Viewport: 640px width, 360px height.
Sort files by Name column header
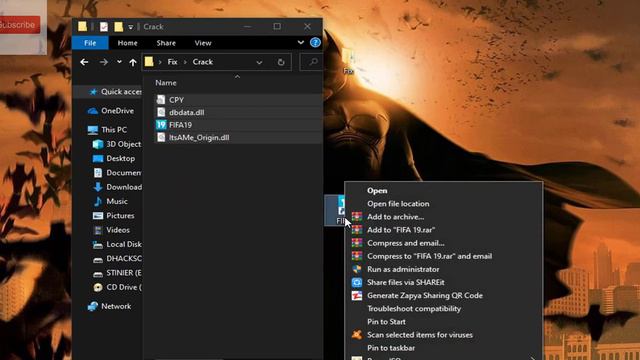click(166, 83)
